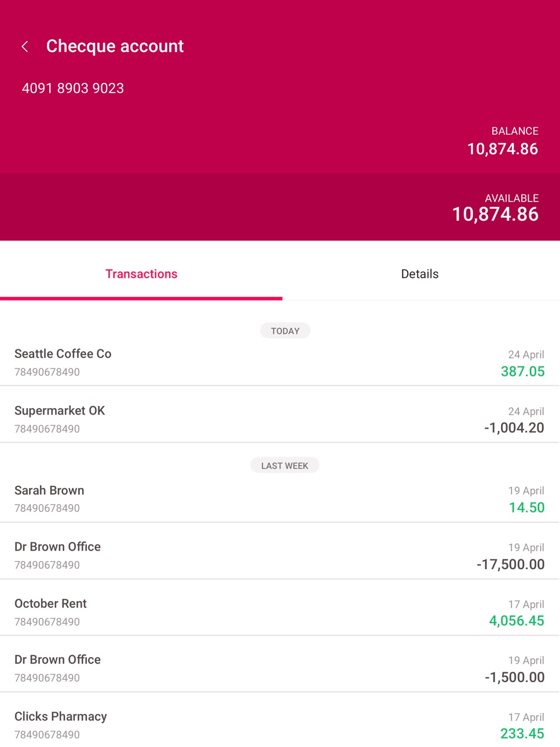Click the TODAY section label
560x747 pixels.
(x=285, y=331)
